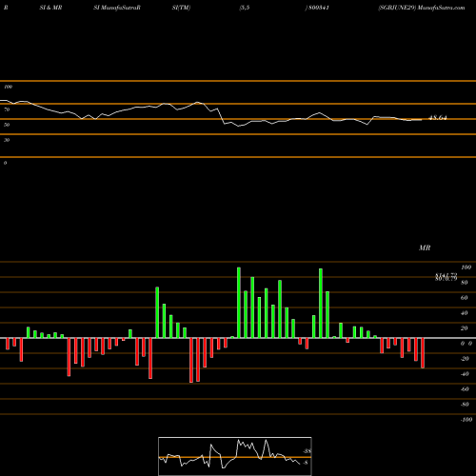Click the 'SI MunafaSutraR' header label
This screenshot has height=476, width=476.
tap(117, 8)
